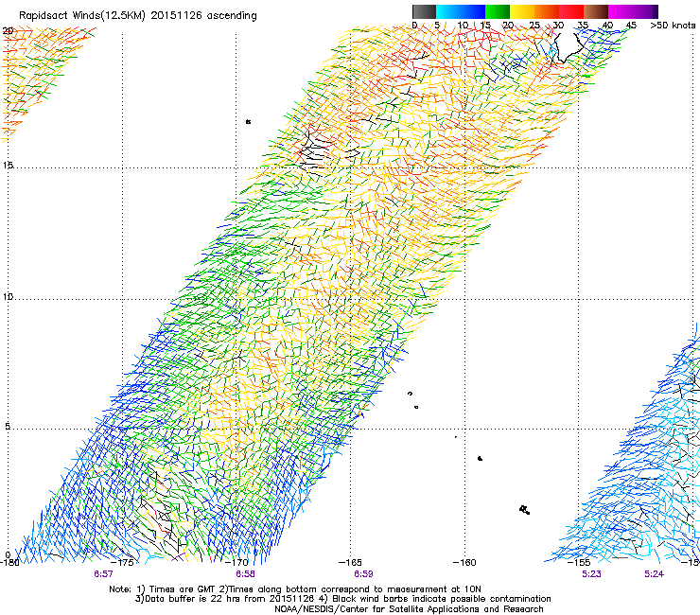Viewport: 700px width, 615px height.
Task: Click the '-180' longitude axis label
Action: 9,562
